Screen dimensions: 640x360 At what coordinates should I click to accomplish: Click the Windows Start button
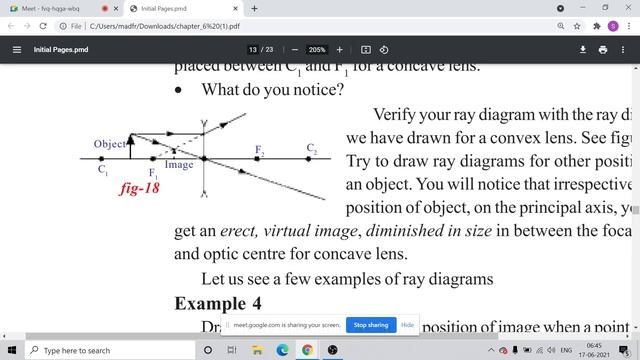(12, 350)
